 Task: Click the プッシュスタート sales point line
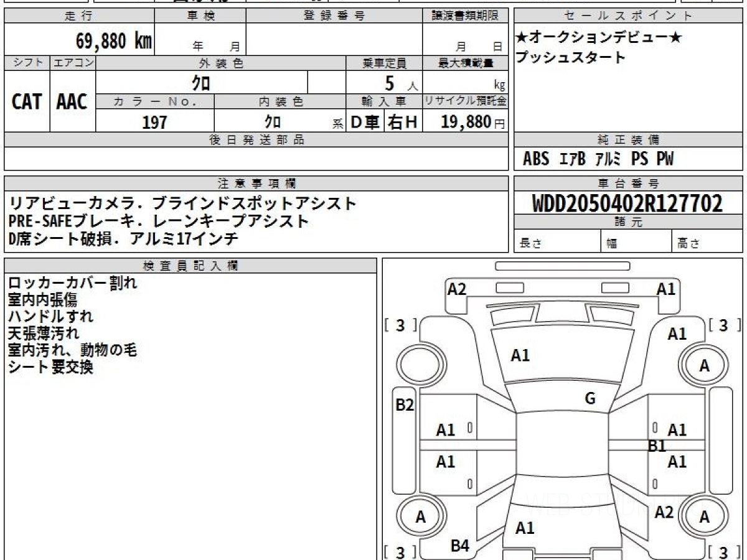click(x=570, y=57)
